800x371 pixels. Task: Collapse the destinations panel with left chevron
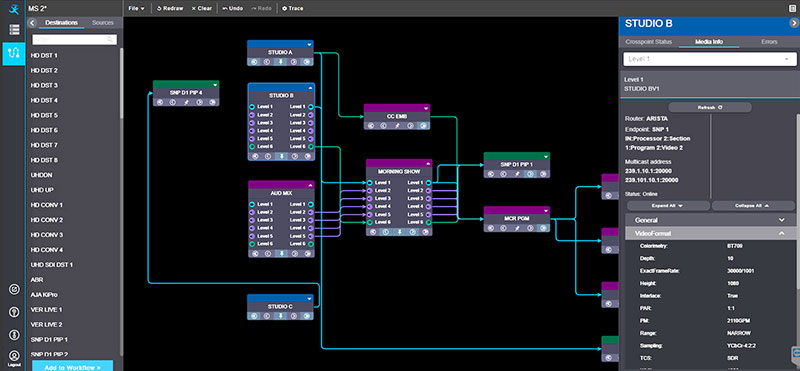32,23
